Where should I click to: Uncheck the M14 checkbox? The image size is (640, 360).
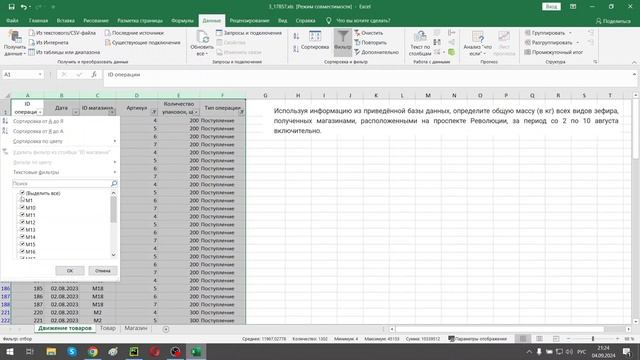coord(22,237)
